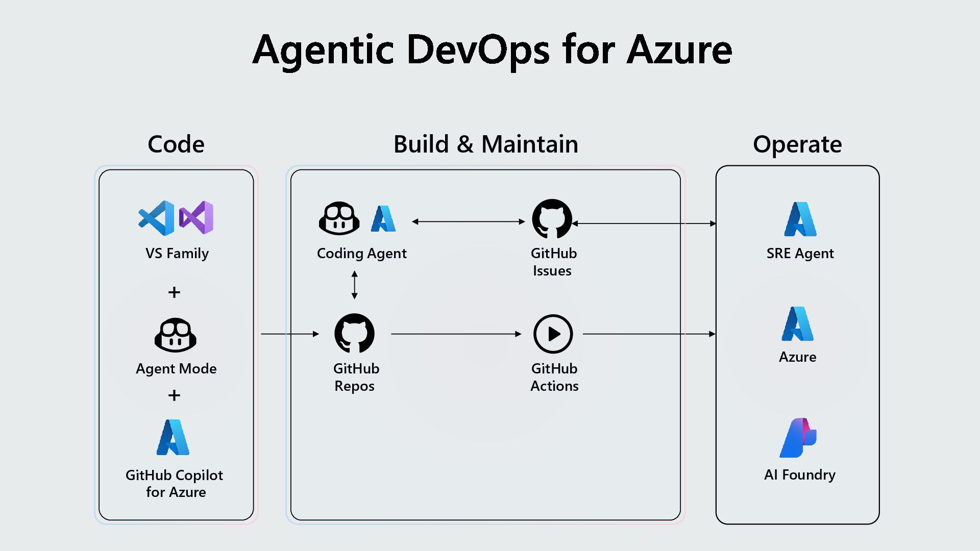Click the Coding Agent Copilot head icon
980x551 pixels.
coord(339,218)
